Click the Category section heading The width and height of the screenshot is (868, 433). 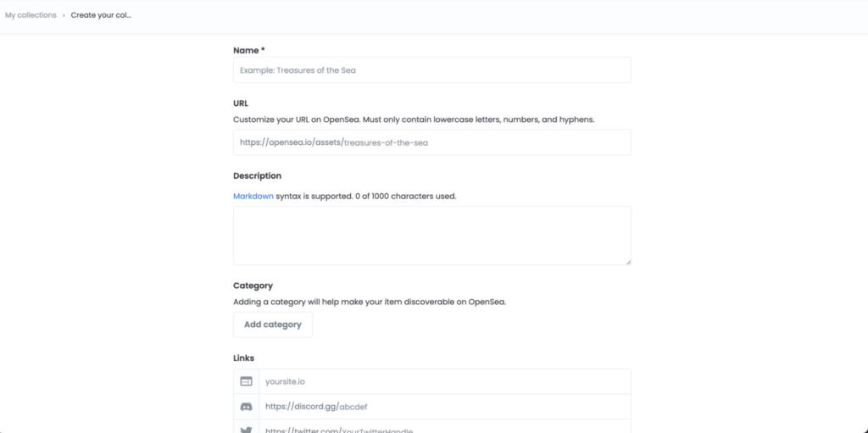[x=253, y=286]
